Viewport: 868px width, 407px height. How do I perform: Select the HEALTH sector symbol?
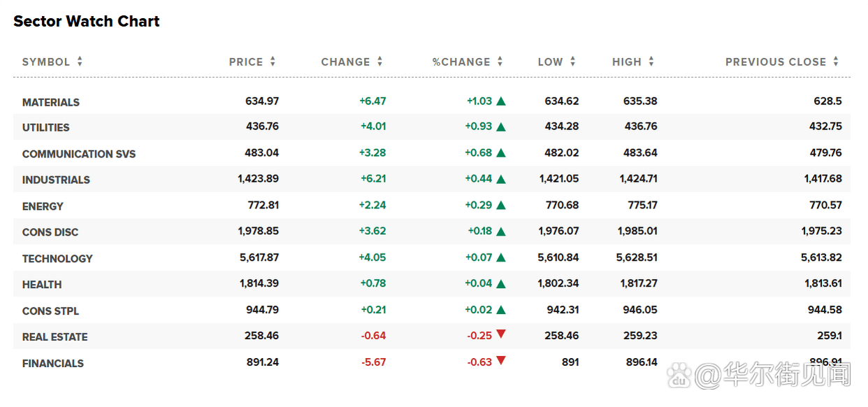point(42,285)
